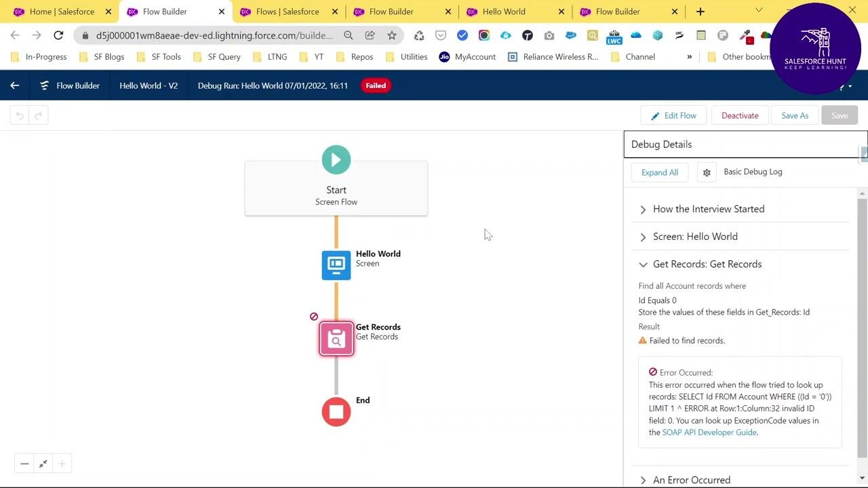Viewport: 868px width, 488px height.
Task: Click the Deactivate button
Action: coord(740,115)
